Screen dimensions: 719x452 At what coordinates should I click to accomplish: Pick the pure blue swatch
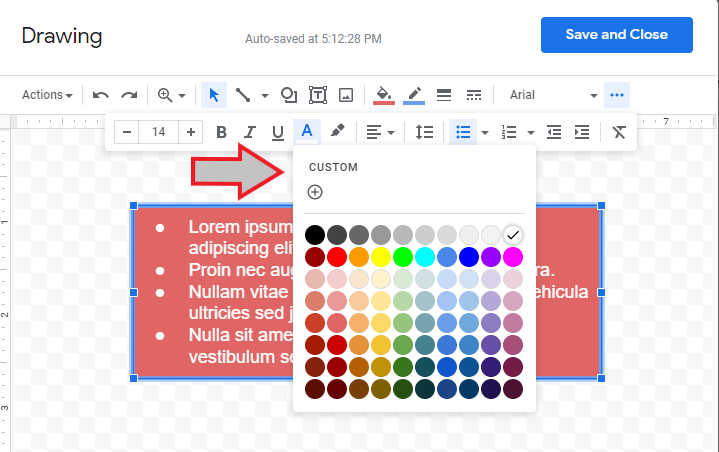tap(469, 257)
